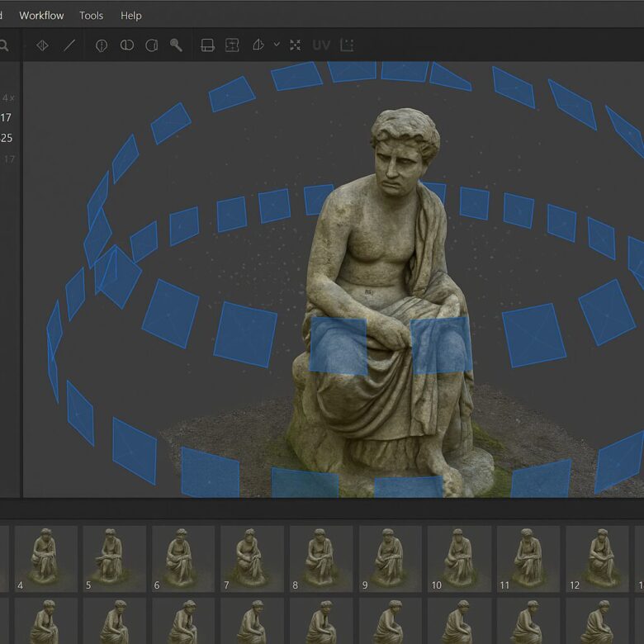644x644 pixels.
Task: Select image thumbnail number 9
Action: (391, 559)
